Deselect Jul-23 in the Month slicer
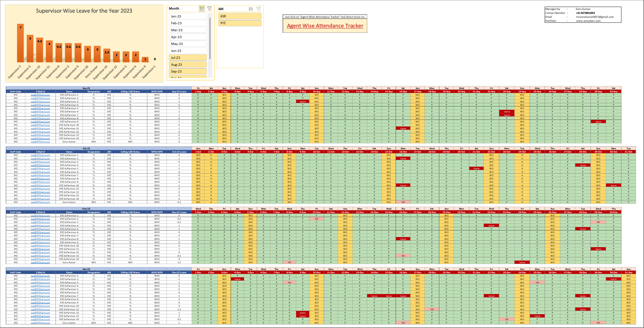This screenshot has width=644, height=328. pyautogui.click(x=187, y=58)
